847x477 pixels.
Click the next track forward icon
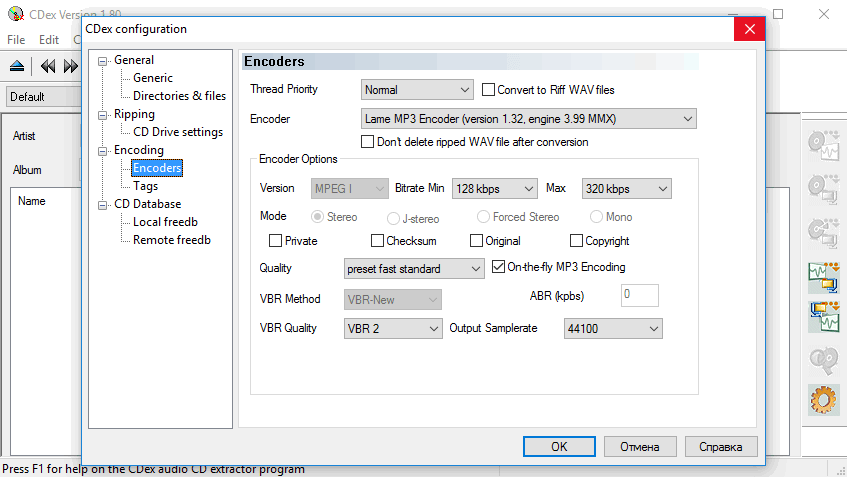pyautogui.click(x=71, y=66)
